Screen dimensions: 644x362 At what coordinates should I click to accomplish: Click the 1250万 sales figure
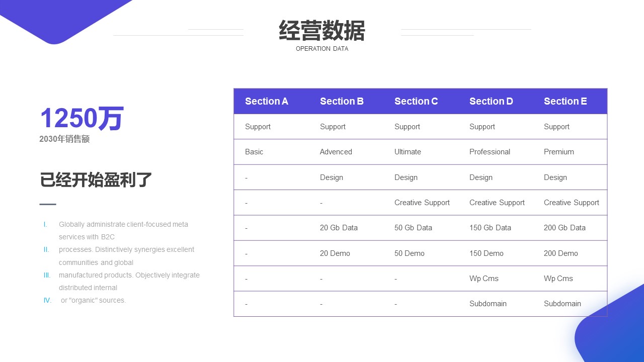82,119
